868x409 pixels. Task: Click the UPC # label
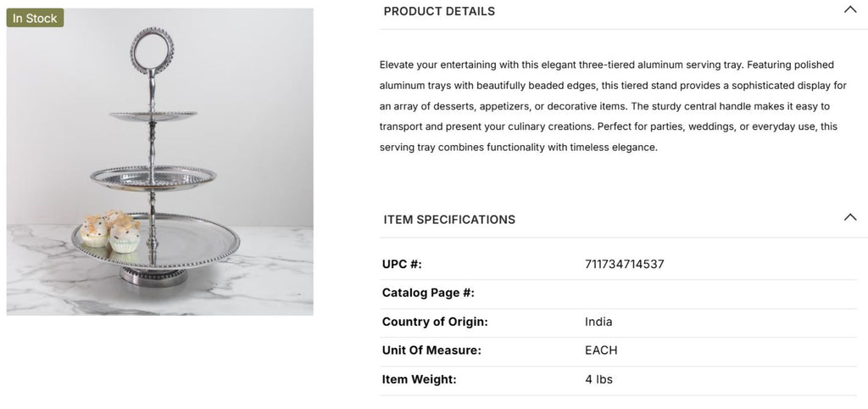click(402, 264)
